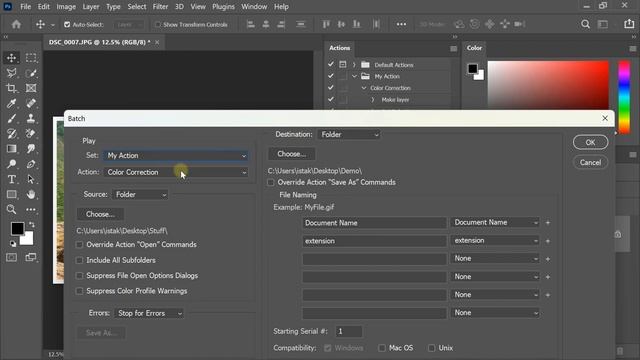Open more options ellipsis in options bar

(x=401, y=24)
